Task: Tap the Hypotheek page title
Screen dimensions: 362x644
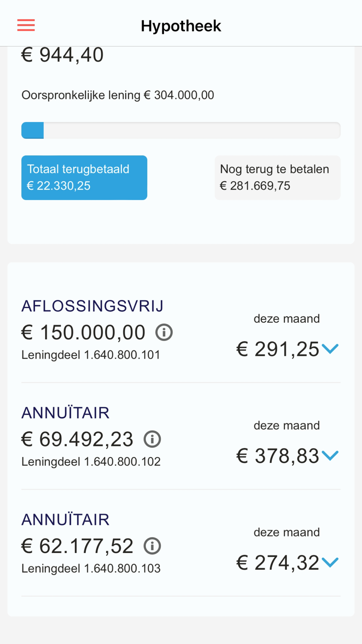Action: pyautogui.click(x=181, y=26)
